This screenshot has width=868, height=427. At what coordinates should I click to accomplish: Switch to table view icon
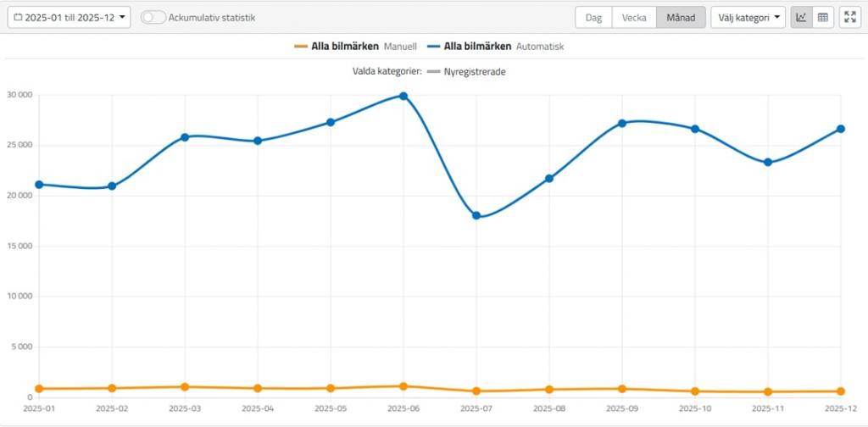click(x=822, y=17)
